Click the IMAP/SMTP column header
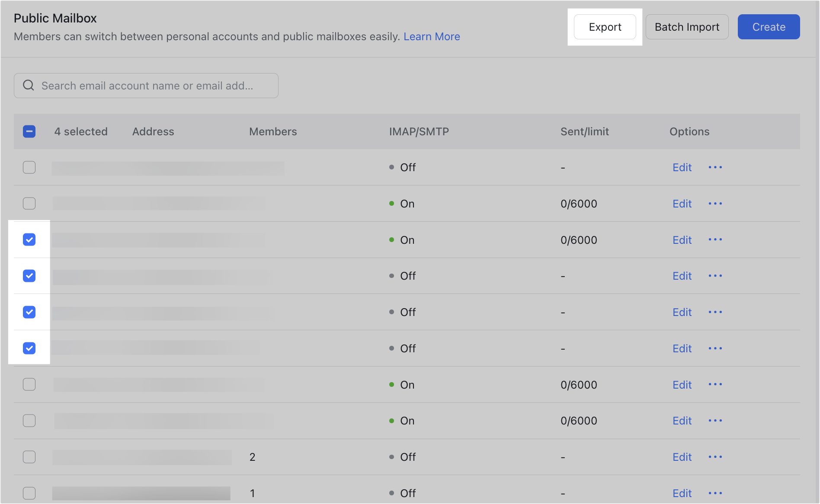The image size is (820, 504). pos(419,131)
